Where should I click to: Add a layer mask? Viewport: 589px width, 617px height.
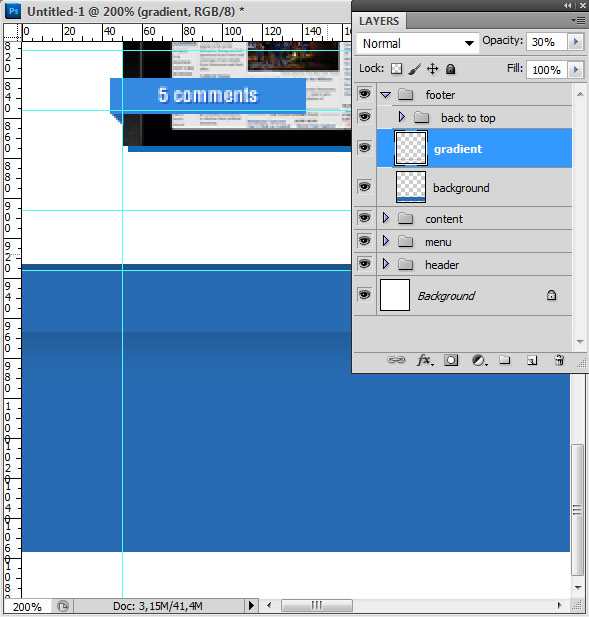(451, 360)
